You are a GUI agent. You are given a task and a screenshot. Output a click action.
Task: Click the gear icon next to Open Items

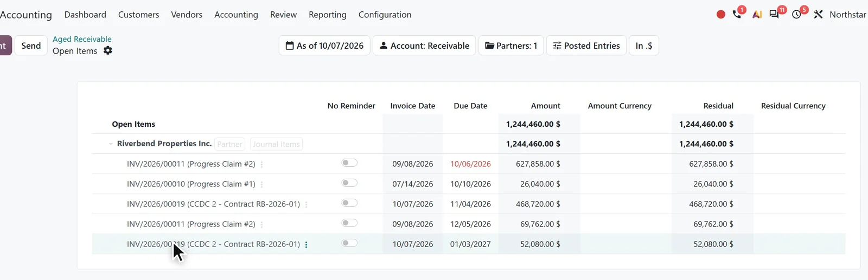click(108, 50)
